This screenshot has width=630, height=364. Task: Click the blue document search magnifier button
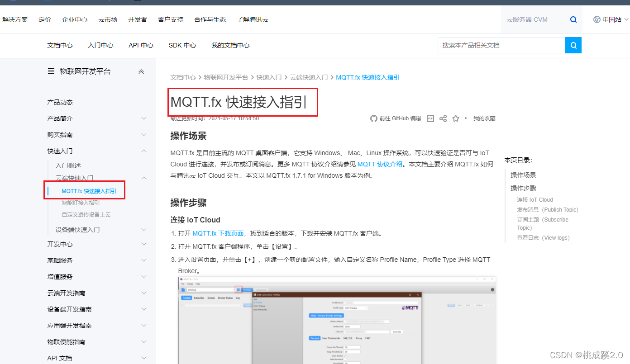573,45
